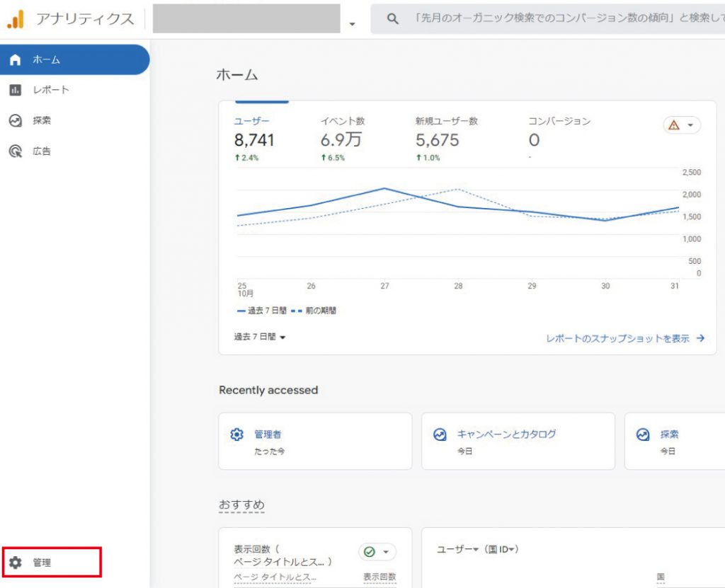This screenshot has height=588, width=725.
Task: Open the account selector dropdown arrow
Action: (x=353, y=23)
